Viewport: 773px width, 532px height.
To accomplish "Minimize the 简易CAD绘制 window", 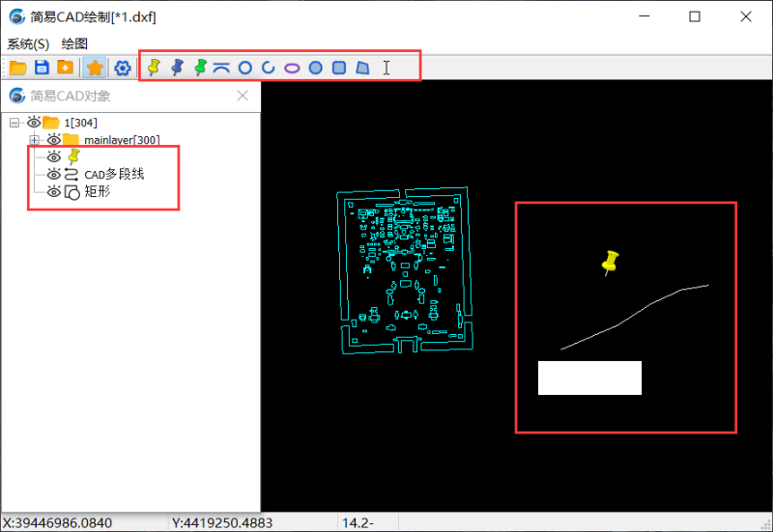I will (x=644, y=16).
